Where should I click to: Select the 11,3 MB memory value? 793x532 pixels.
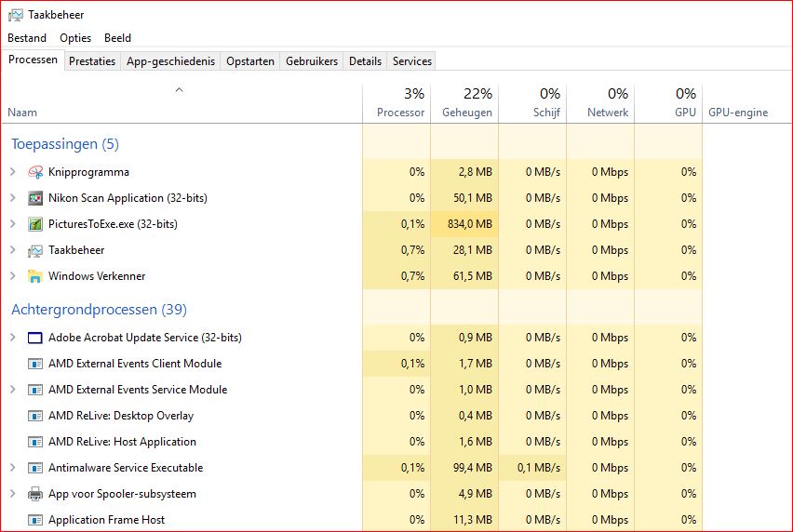point(473,520)
